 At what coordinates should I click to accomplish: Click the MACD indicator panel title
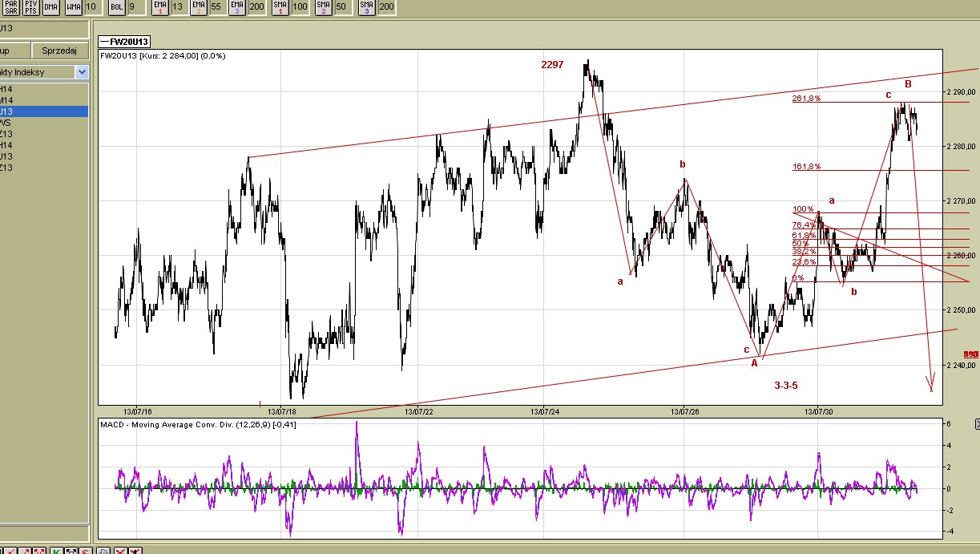click(x=198, y=424)
